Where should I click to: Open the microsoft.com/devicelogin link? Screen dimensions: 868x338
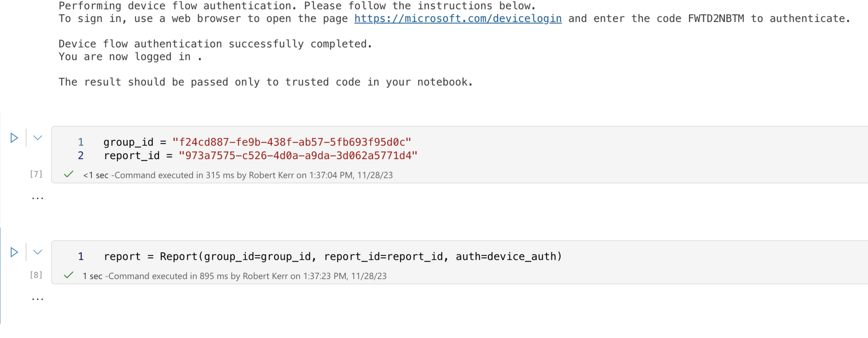pos(458,19)
